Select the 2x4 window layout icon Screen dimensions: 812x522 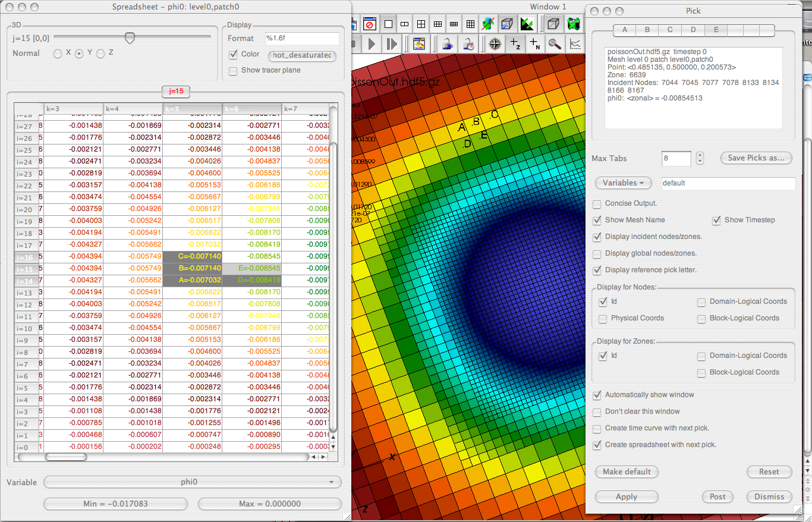coord(454,24)
